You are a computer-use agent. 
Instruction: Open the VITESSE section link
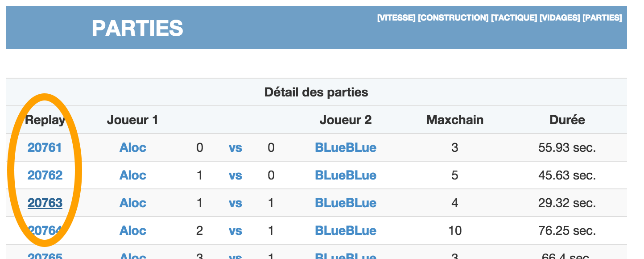(x=396, y=18)
